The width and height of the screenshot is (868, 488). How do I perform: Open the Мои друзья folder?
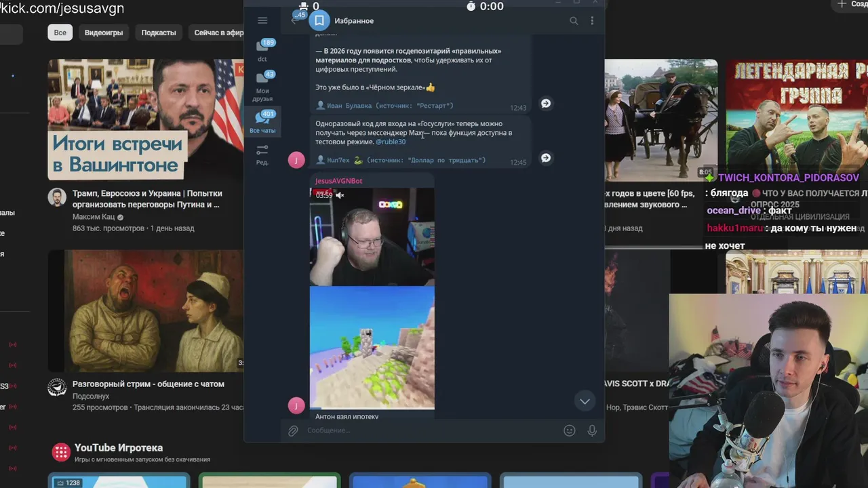[262, 87]
